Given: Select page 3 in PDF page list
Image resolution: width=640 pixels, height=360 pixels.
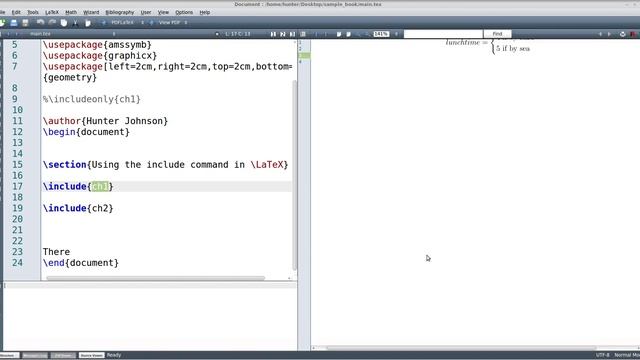Looking at the screenshot, I should tap(304, 55).
